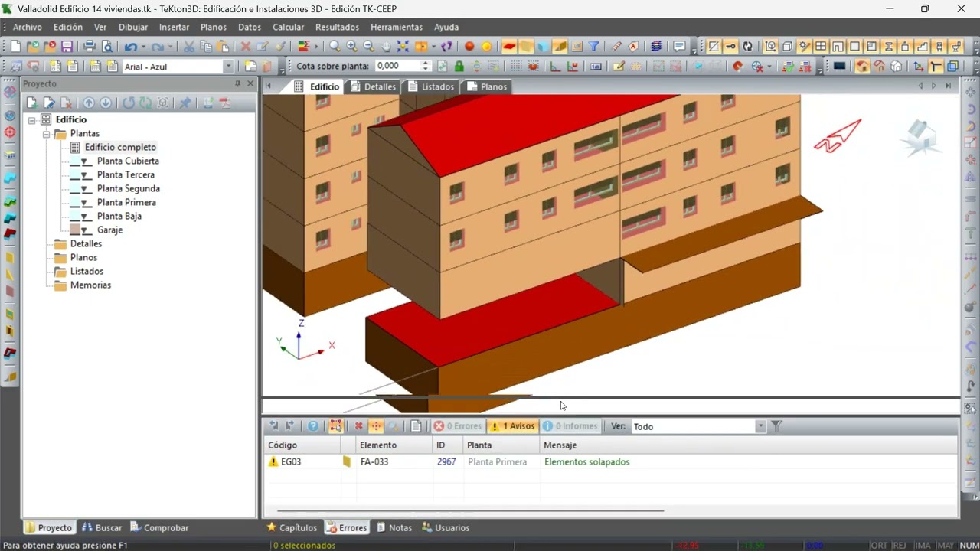Viewport: 980px width, 551px height.
Task: Click Cota sobre planta spinner up arrow
Action: [426, 64]
